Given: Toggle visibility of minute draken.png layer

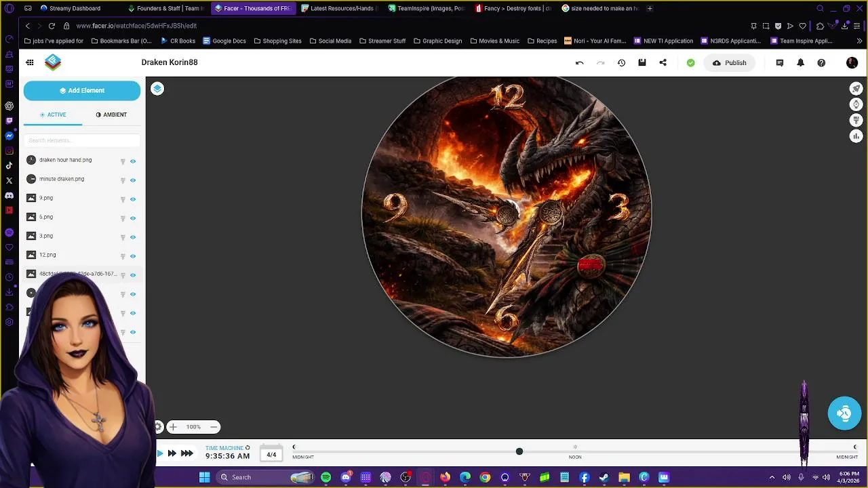Looking at the screenshot, I should pyautogui.click(x=133, y=180).
